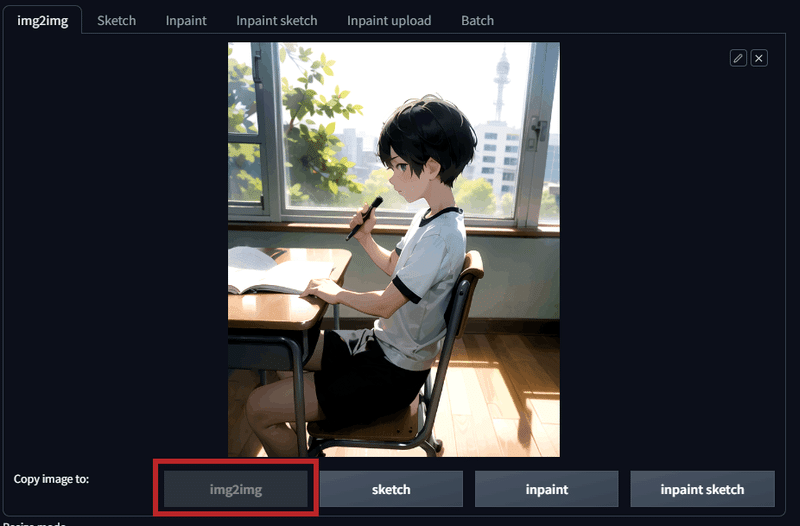The image size is (800, 526).
Task: Remove the uploaded image with the X icon
Action: click(x=759, y=58)
